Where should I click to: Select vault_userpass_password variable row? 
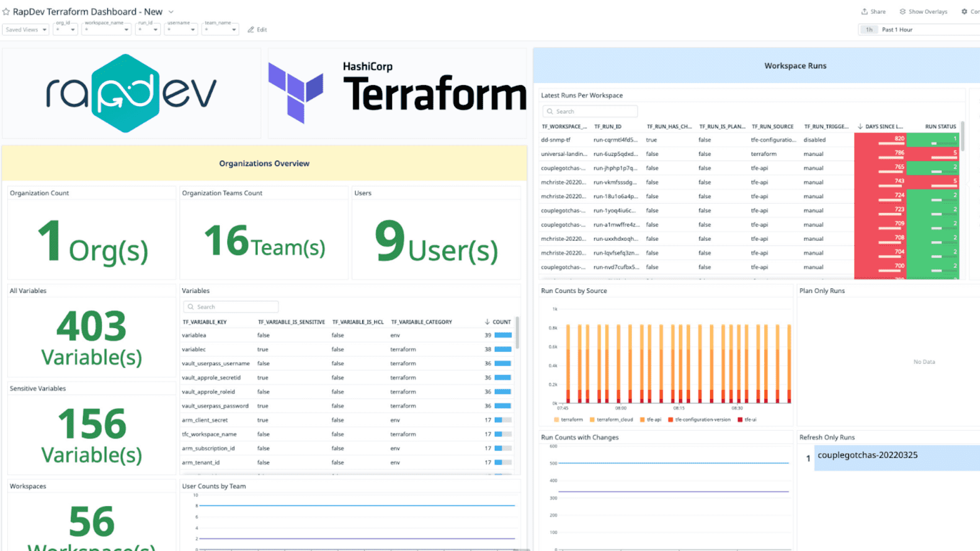347,406
